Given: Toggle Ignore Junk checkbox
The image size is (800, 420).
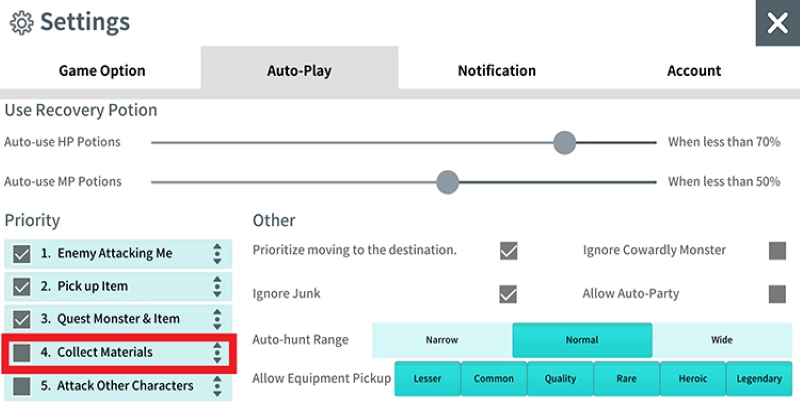Looking at the screenshot, I should (x=508, y=294).
